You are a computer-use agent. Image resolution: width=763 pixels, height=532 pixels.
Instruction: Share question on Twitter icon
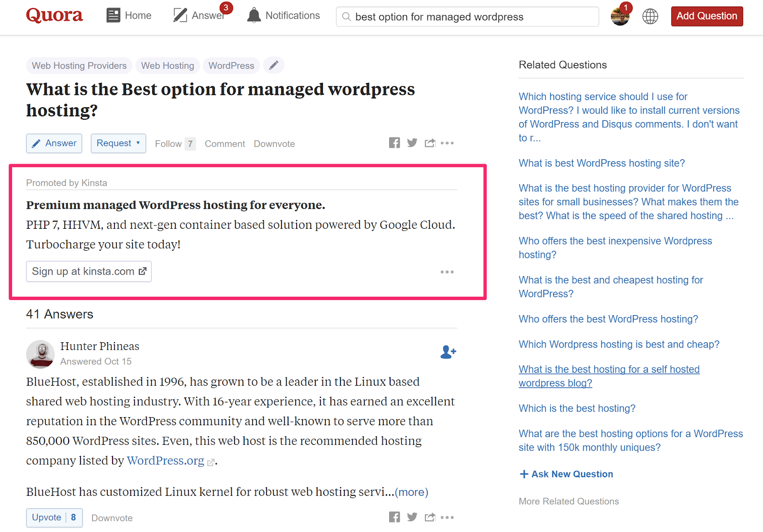(412, 143)
